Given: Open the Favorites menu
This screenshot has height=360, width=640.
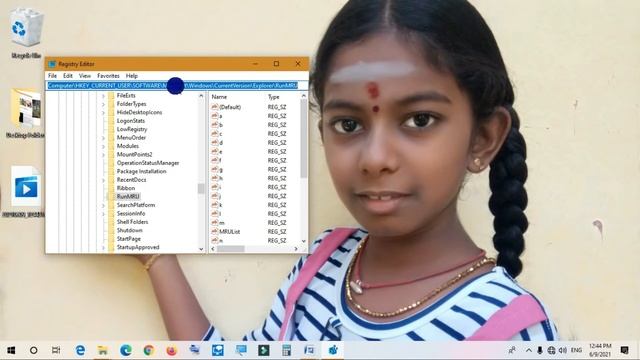Looking at the screenshot, I should pyautogui.click(x=108, y=76).
